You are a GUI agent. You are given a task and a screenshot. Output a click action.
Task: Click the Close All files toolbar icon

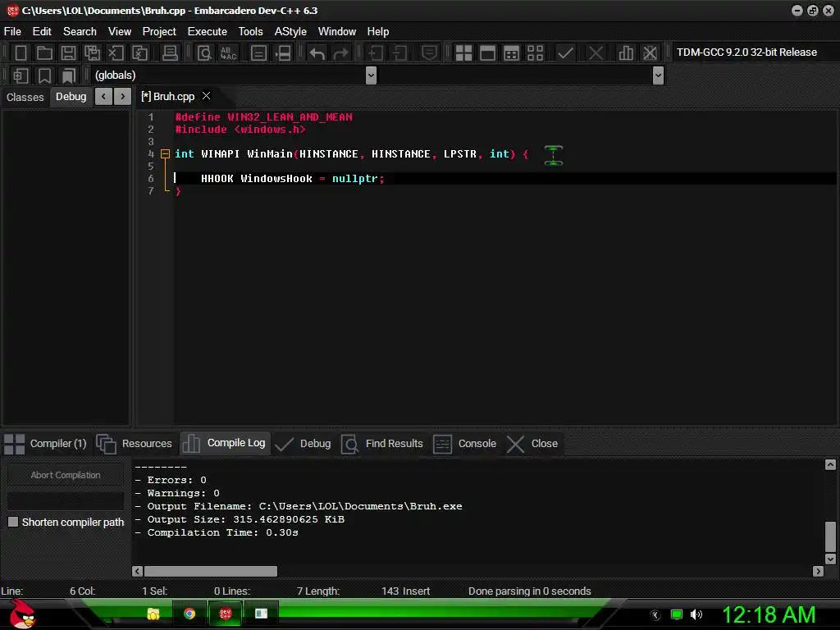point(139,52)
